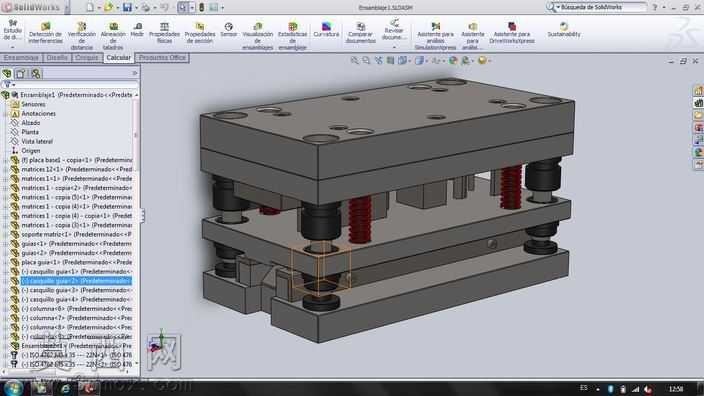The height and width of the screenshot is (396, 704).
Task: Run the Verificación de distancia tool
Action: (82, 35)
